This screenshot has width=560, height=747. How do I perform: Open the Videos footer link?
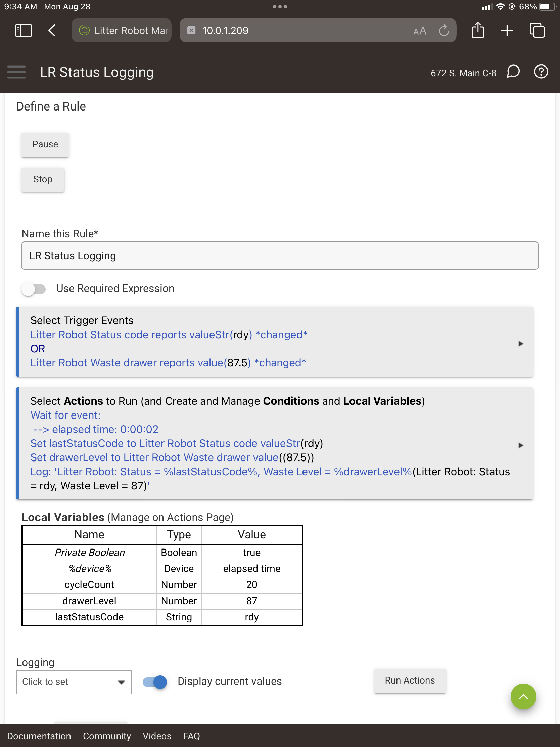157,736
